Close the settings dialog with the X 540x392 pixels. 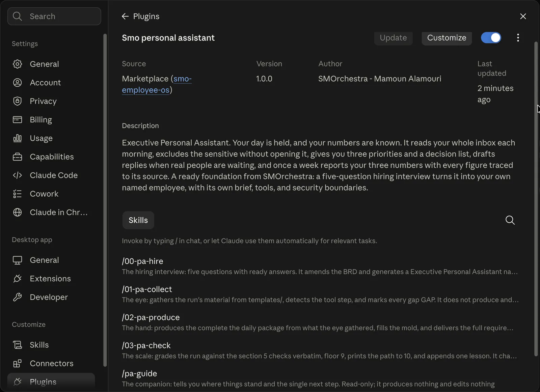click(523, 16)
